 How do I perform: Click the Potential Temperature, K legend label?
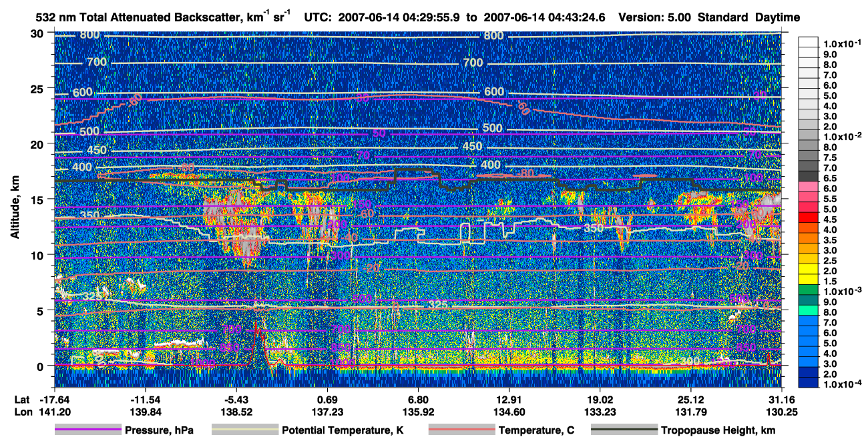click(x=343, y=430)
